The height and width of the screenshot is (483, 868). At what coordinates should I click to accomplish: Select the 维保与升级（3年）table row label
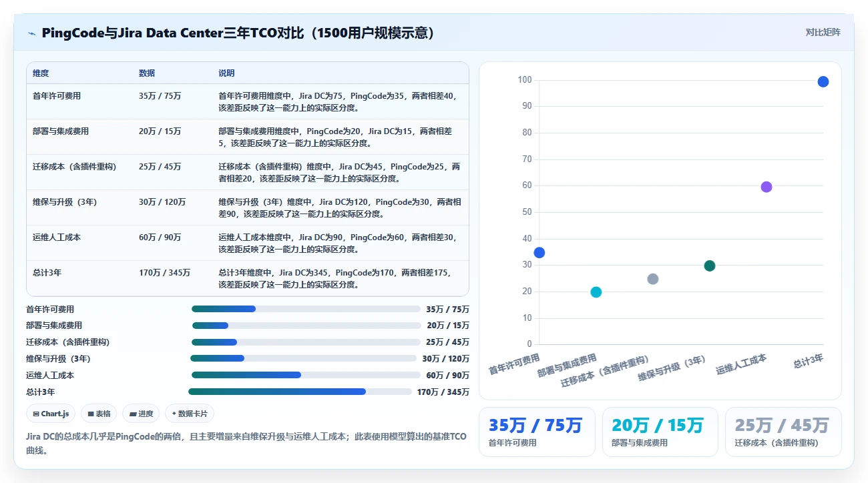pyautogui.click(x=65, y=202)
